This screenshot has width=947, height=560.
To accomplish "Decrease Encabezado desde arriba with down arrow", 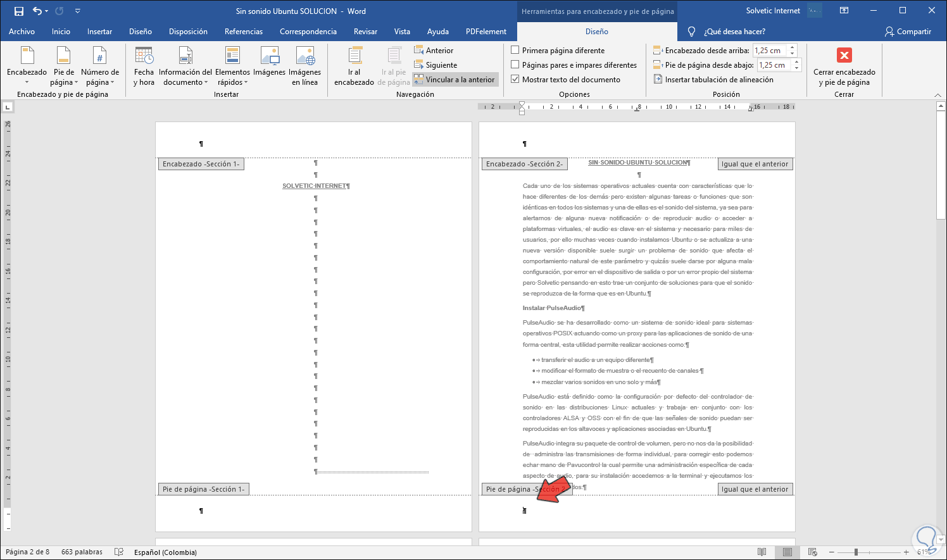I will tap(793, 54).
